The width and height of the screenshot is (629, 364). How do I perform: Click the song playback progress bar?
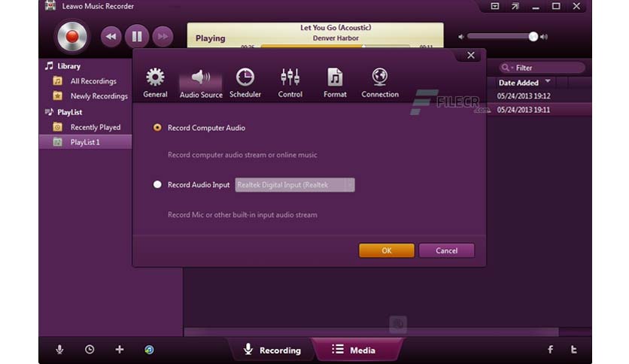336,47
